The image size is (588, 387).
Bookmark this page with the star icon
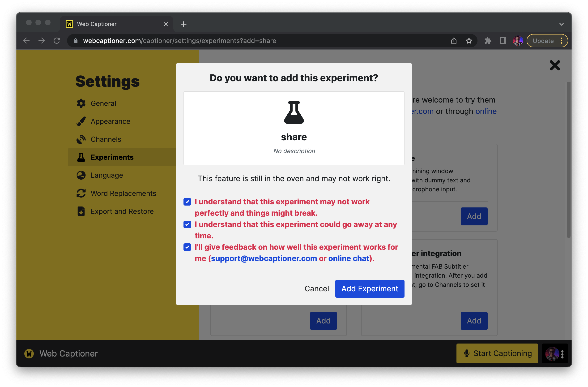pyautogui.click(x=469, y=41)
